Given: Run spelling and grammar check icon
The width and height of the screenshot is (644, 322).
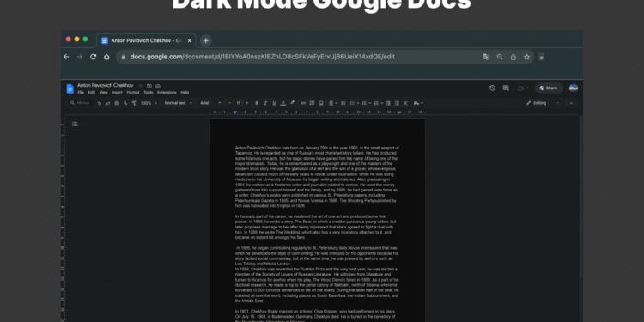Looking at the screenshot, I should [x=125, y=103].
